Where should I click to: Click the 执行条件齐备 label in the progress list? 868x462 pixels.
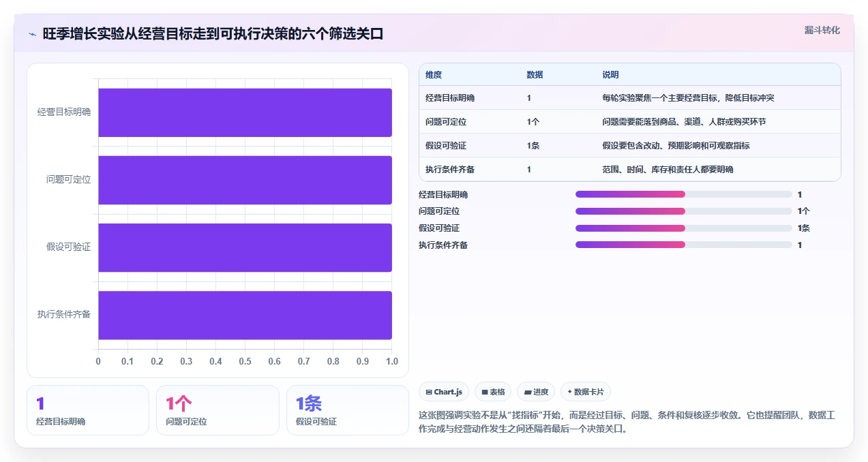(x=443, y=245)
